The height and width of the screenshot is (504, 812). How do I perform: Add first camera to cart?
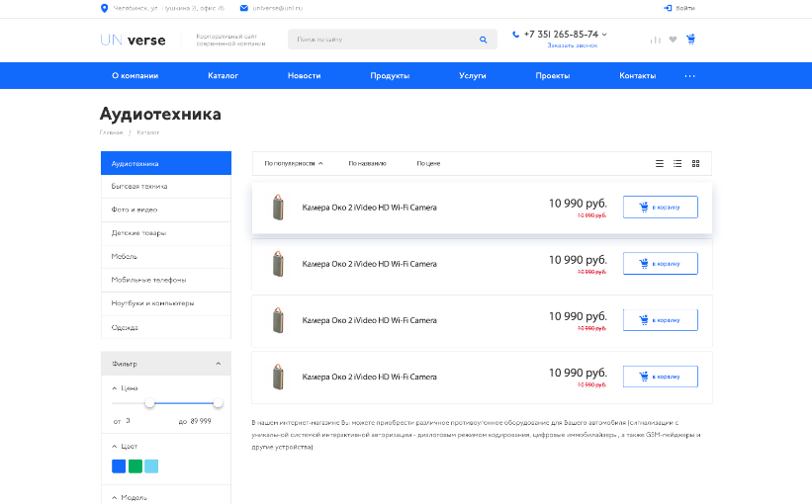(x=660, y=208)
